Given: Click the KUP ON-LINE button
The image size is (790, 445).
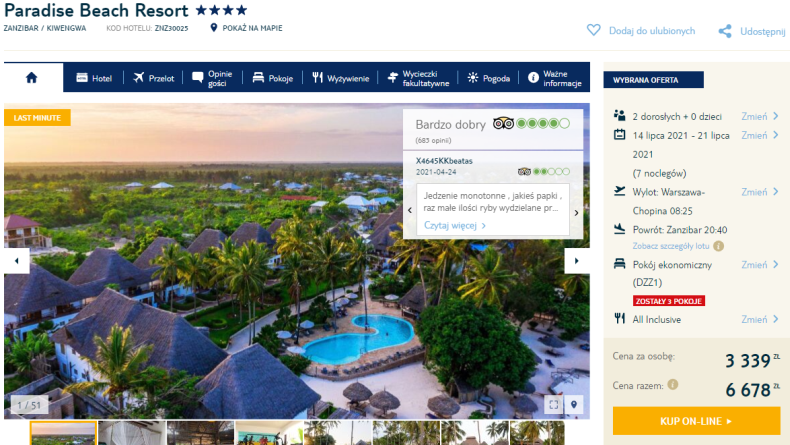Looking at the screenshot, I should click(696, 421).
